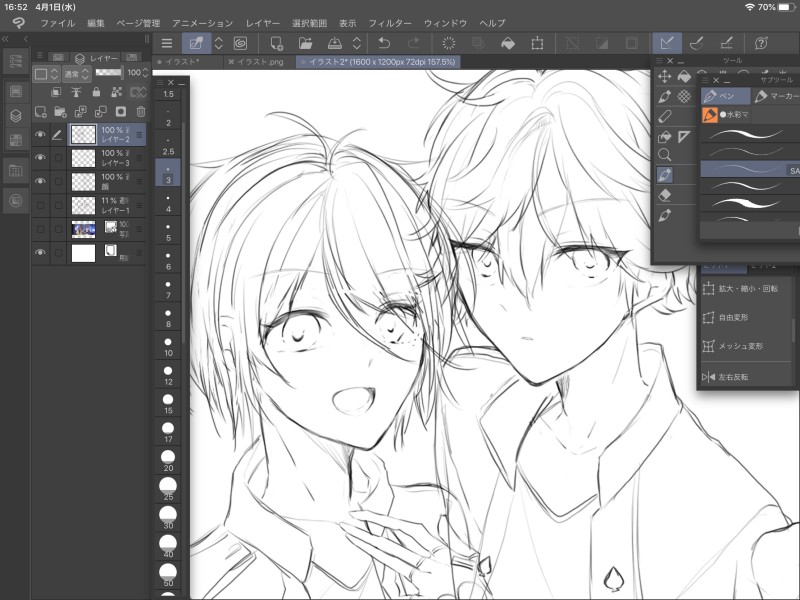Screen dimensions: 800x600
Task: Select レイヤー2 layer thumbnail
Action: pyautogui.click(x=83, y=135)
